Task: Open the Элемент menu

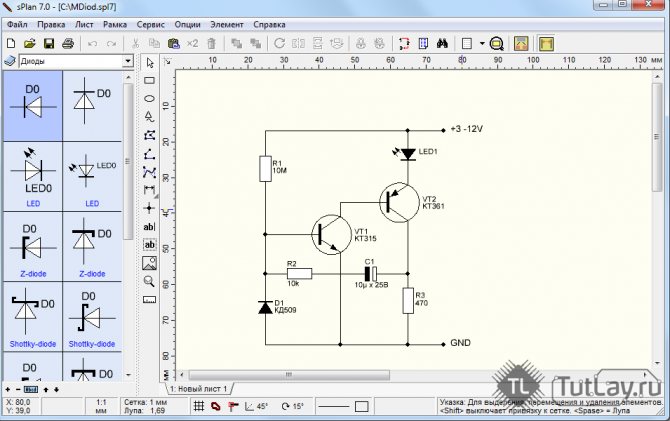Action: click(x=227, y=23)
